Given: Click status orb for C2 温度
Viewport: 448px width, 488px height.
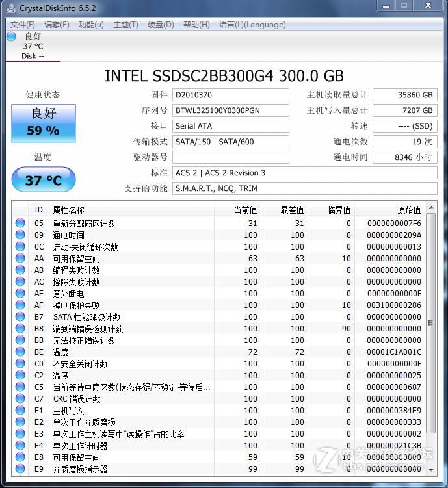Looking at the screenshot, I should [x=20, y=375].
